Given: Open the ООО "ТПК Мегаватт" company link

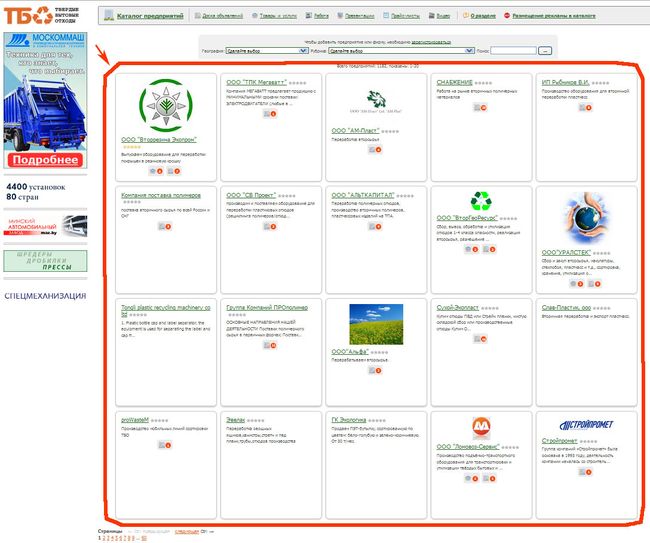Looking at the screenshot, I should [x=256, y=82].
